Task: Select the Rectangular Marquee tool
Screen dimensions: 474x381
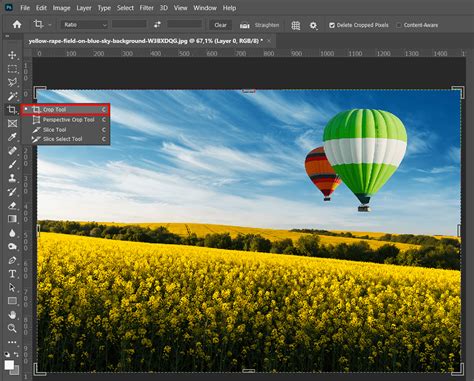Action: [12, 69]
